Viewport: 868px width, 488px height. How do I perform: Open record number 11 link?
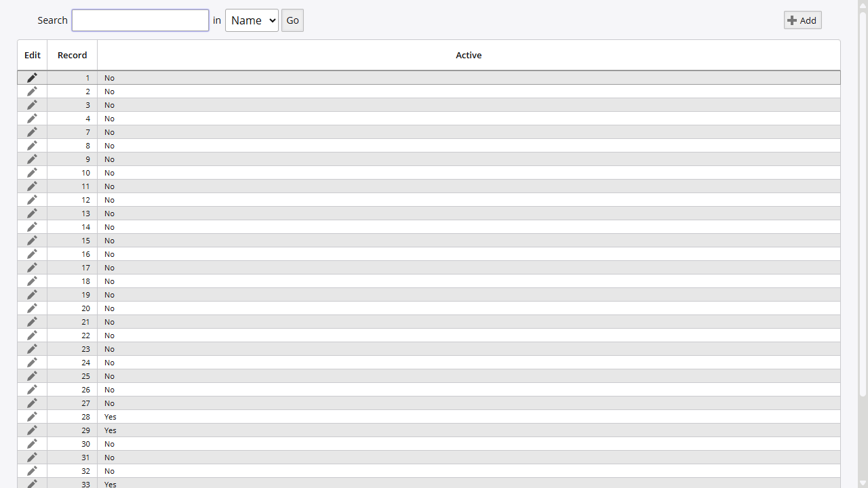[x=85, y=186]
